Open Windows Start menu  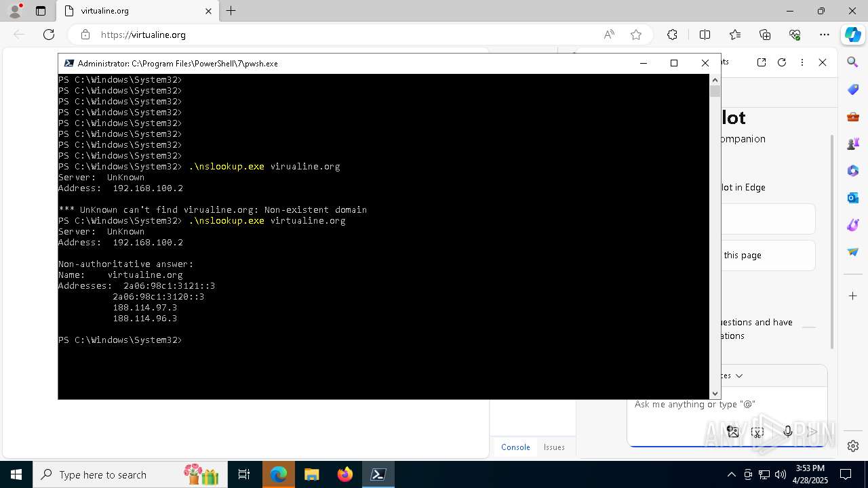[x=16, y=474]
